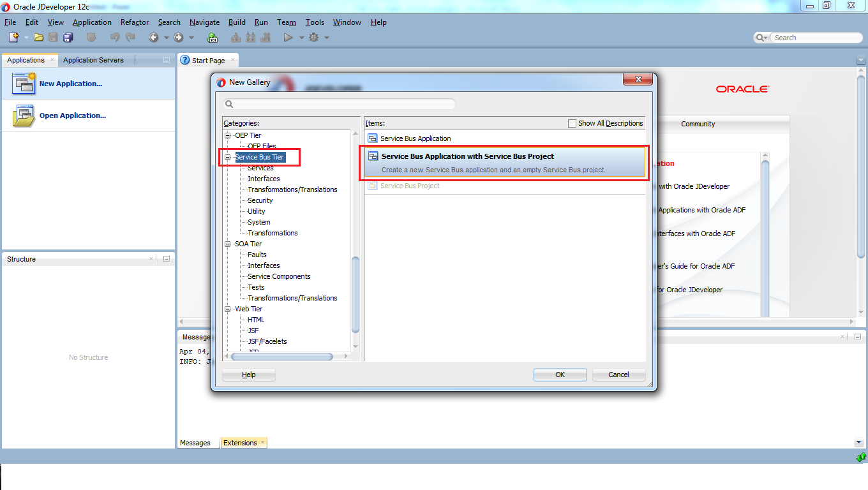Click the Undo toolbar icon

[x=115, y=38]
